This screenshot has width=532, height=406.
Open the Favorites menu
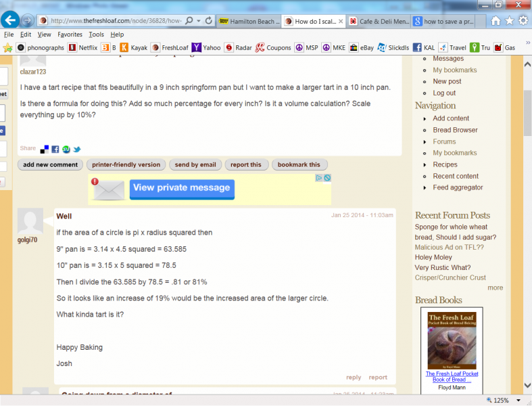[x=70, y=35]
